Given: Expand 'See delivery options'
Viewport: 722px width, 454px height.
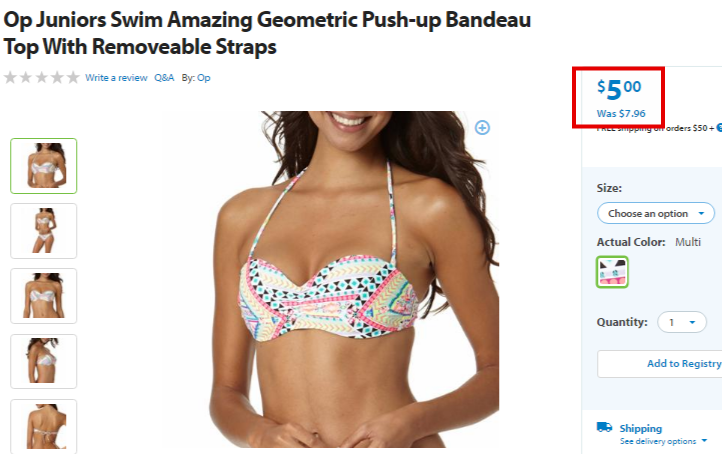Looking at the screenshot, I should [x=663, y=441].
